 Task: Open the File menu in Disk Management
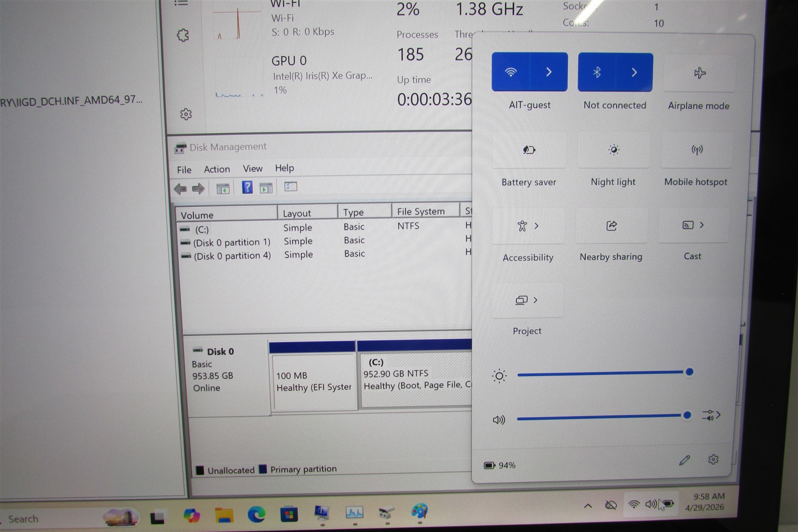click(x=184, y=170)
